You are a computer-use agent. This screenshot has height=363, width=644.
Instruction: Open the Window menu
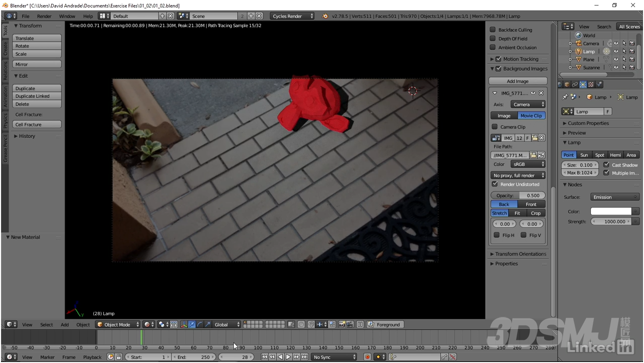[67, 16]
